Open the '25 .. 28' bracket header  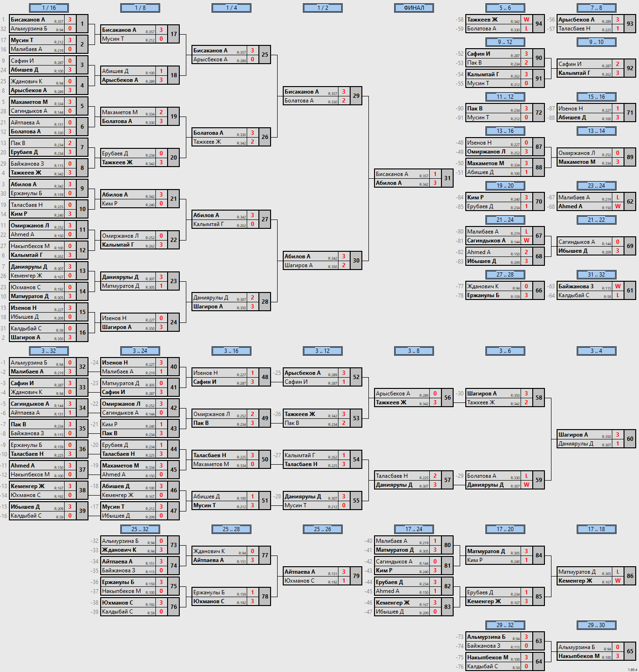231,529
